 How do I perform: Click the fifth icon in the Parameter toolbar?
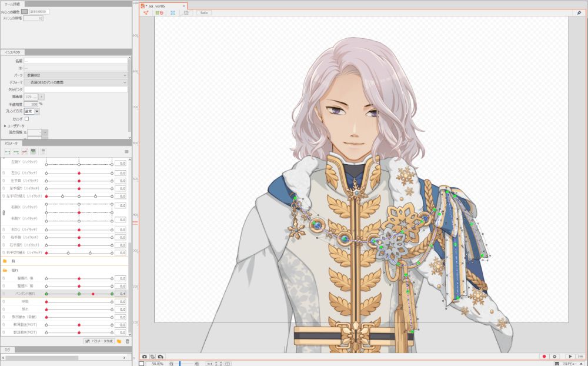[43, 152]
